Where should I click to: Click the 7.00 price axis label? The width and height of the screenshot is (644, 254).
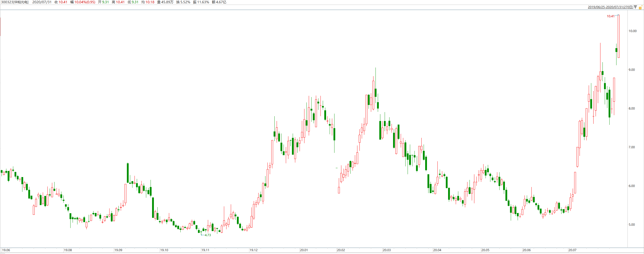tap(632, 147)
